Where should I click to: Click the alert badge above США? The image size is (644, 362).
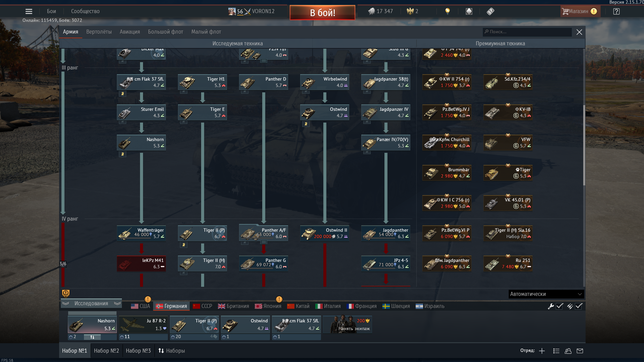click(x=148, y=299)
